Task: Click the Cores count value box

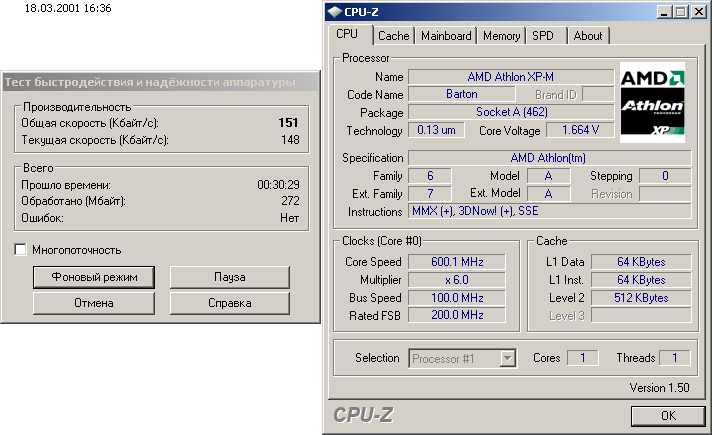Action: click(x=583, y=358)
